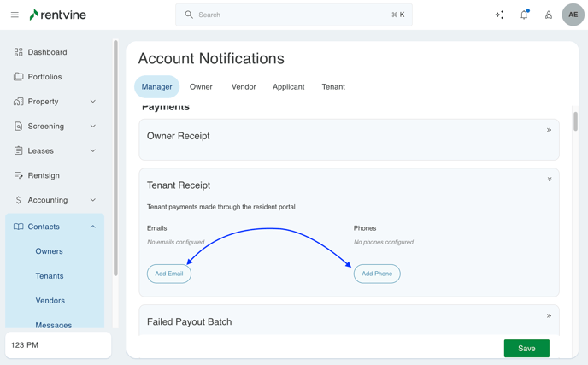Click the AE user avatar
The image size is (588, 365).
573,15
